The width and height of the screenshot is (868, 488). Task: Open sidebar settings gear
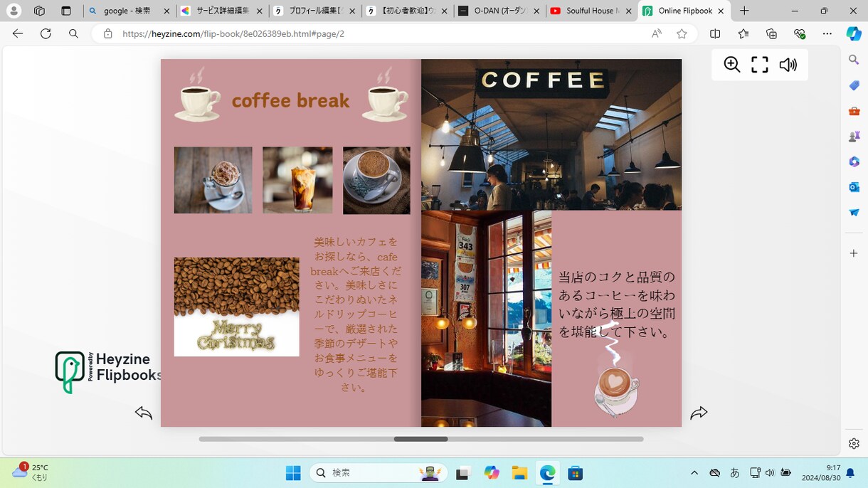[x=854, y=444]
